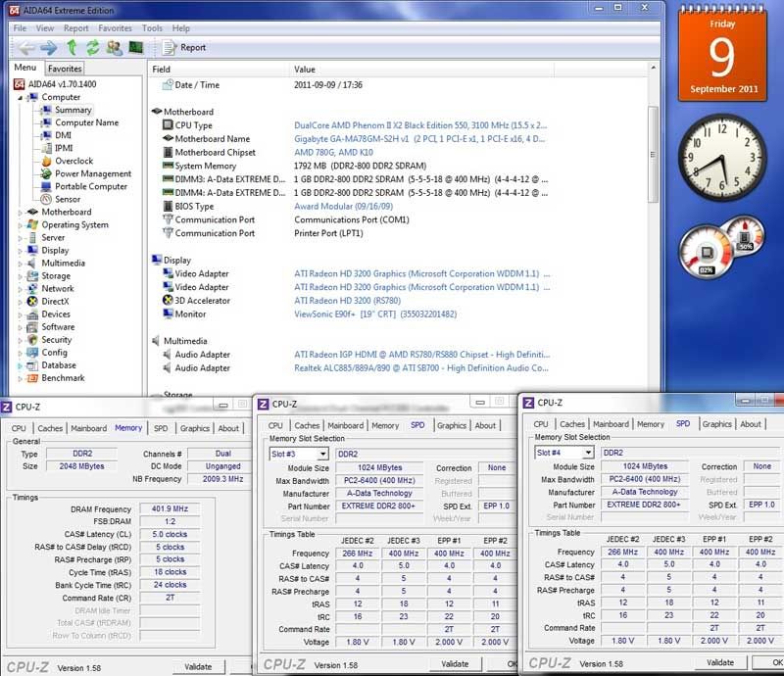Click Validate in middle CPU-Z window
The image size is (784, 676).
455,664
